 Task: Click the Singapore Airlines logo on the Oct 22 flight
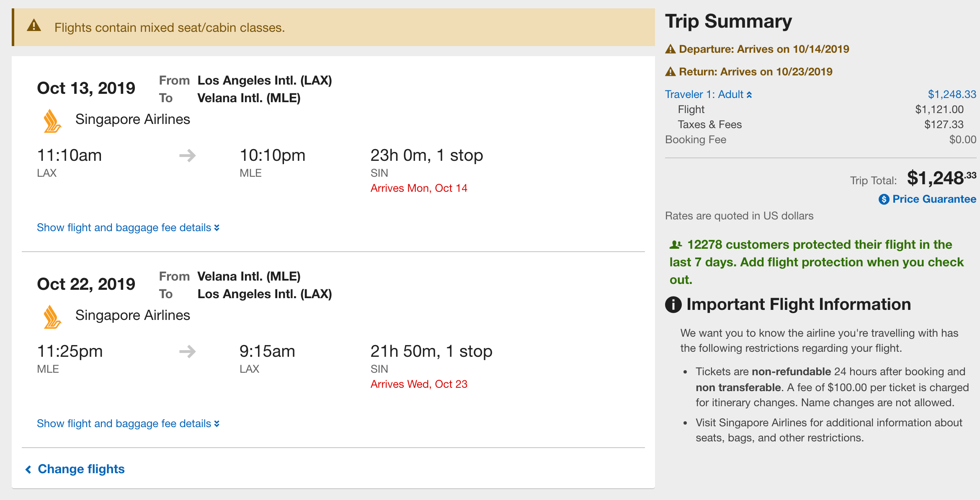pyautogui.click(x=52, y=317)
